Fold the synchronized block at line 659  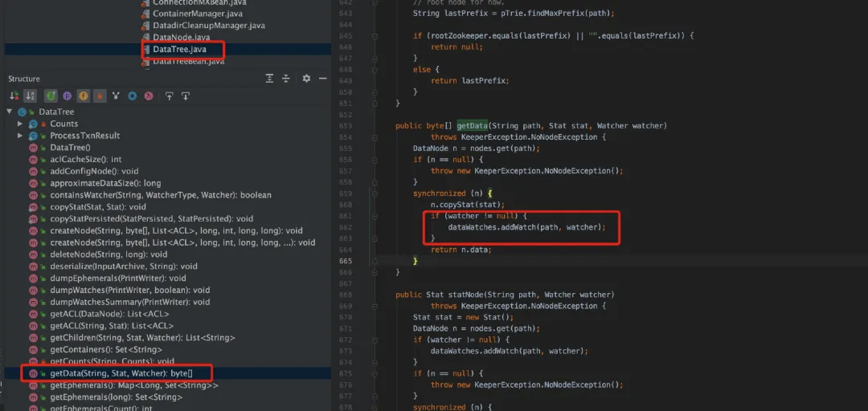[375, 193]
